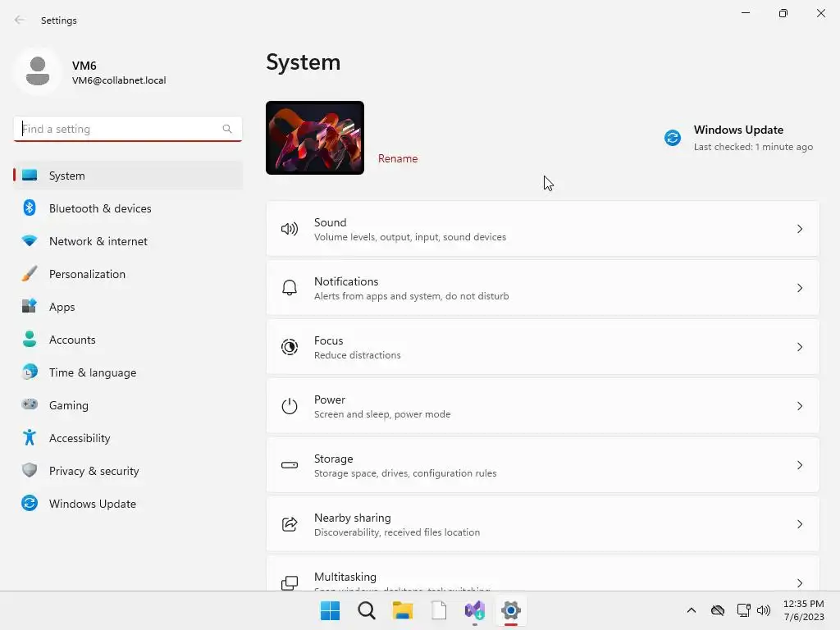Screen dimensions: 840x630
Task: Expand the Multitasking chevron
Action: [x=799, y=583]
